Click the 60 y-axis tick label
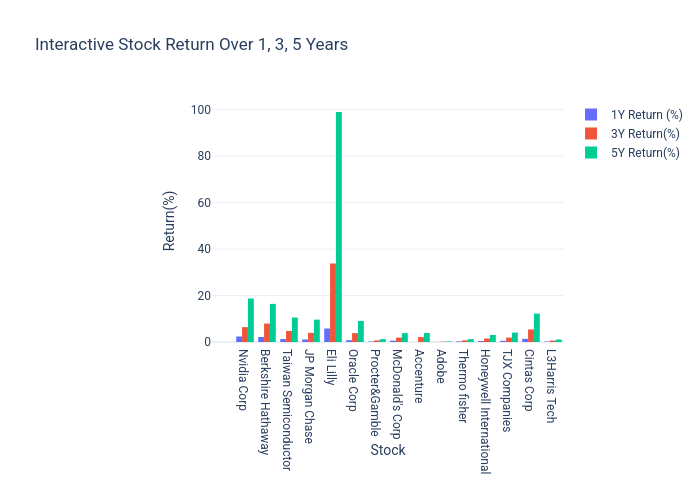 (204, 203)
